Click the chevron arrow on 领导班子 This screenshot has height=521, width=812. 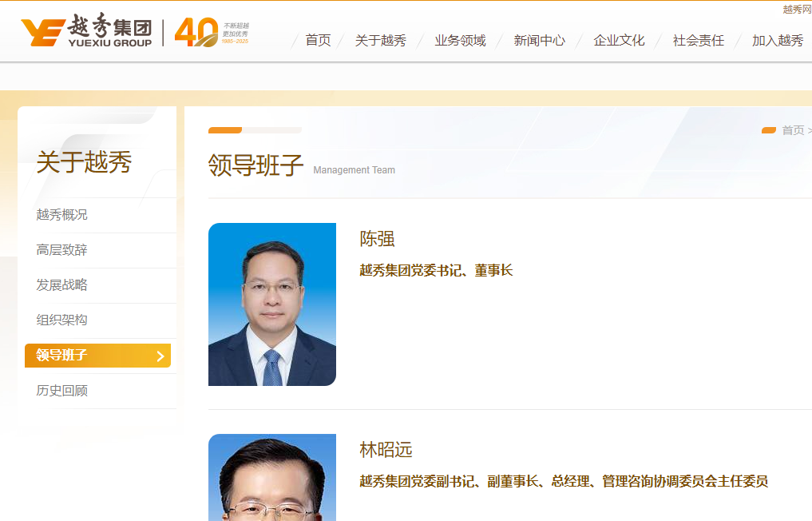tap(160, 356)
